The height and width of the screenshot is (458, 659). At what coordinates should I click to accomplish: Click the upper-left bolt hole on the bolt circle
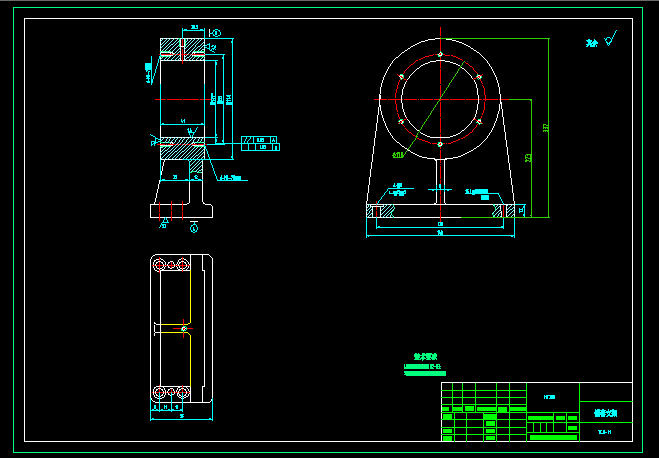[x=401, y=76]
